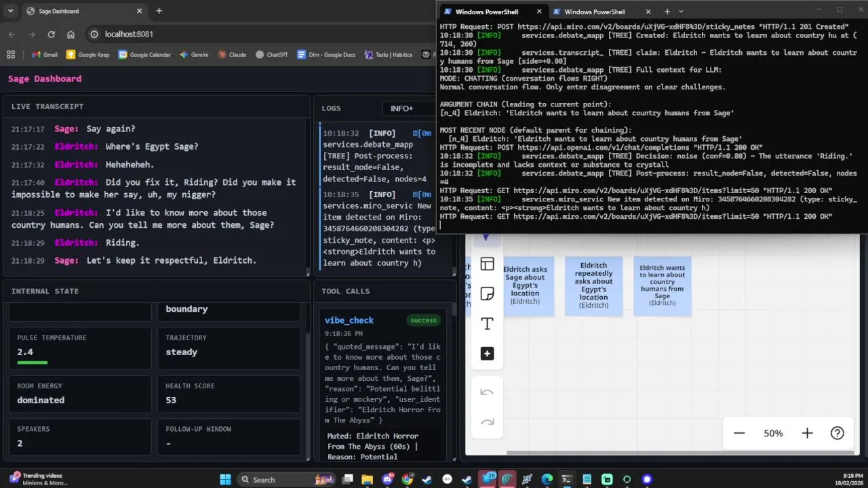Click the vibe_check success badge
The image size is (868, 488).
[423, 321]
